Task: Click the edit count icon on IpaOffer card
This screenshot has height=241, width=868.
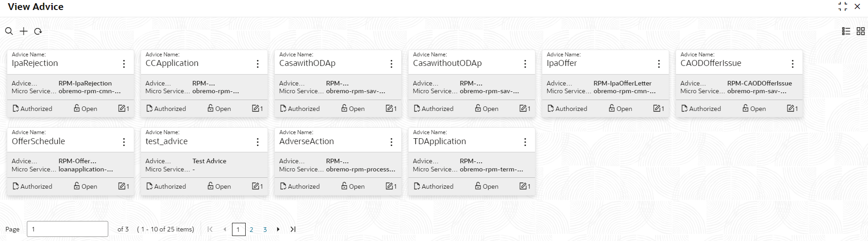Action: click(x=657, y=108)
